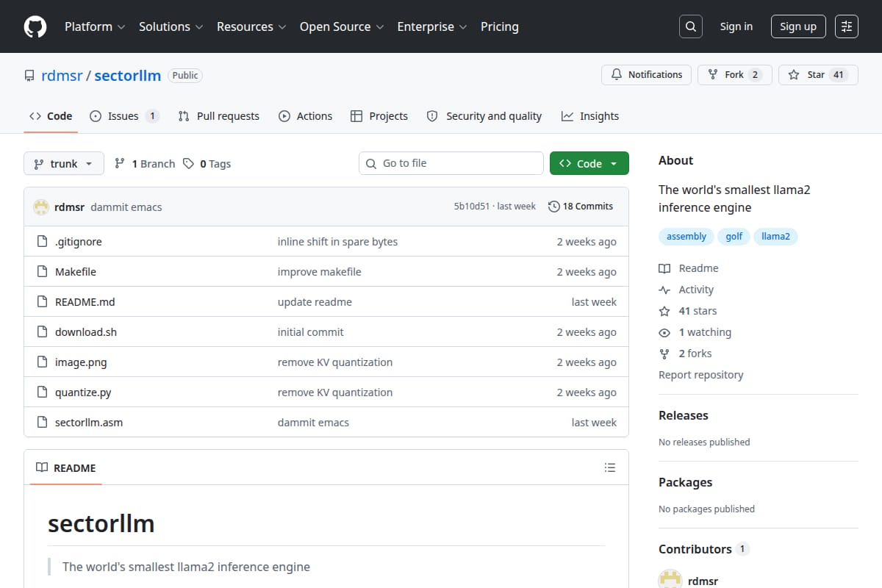Click commit message 'improve makefile'
The height and width of the screenshot is (588, 882).
point(319,272)
